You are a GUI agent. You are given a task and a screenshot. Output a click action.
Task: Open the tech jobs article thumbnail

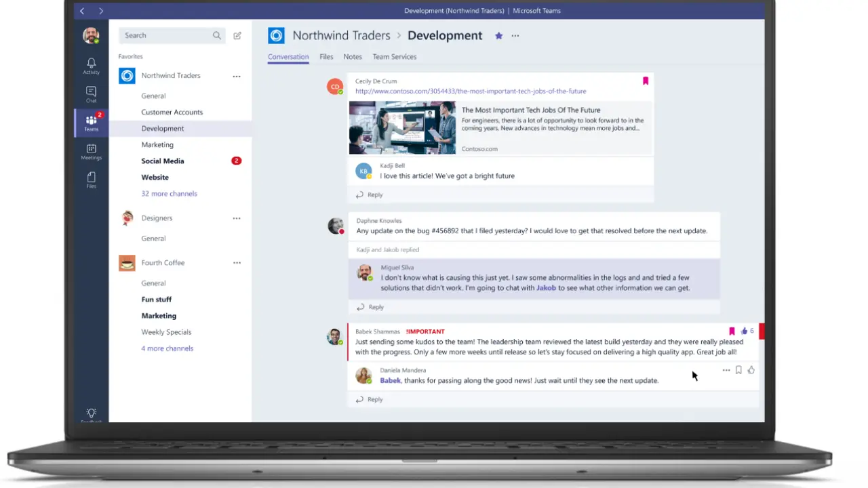pyautogui.click(x=402, y=128)
